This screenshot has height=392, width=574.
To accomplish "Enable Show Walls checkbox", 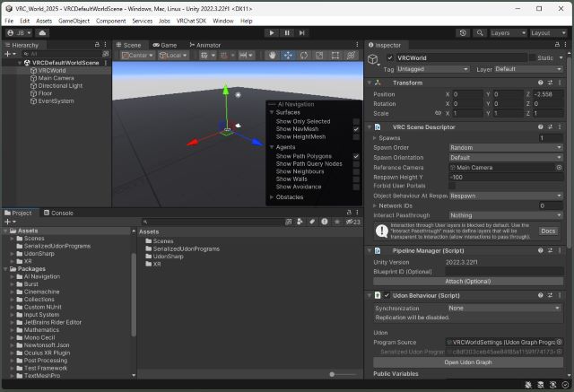I will [356, 179].
